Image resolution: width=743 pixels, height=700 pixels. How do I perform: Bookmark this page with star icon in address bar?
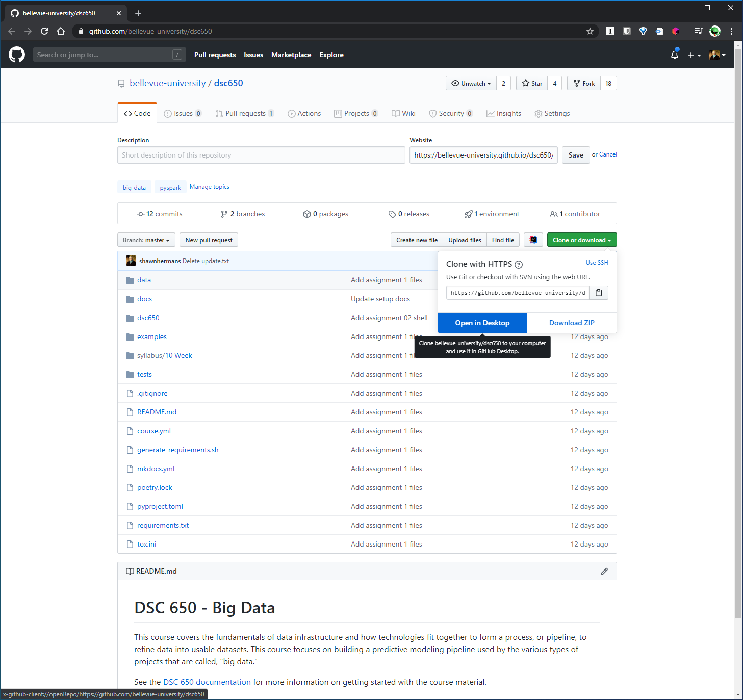590,31
